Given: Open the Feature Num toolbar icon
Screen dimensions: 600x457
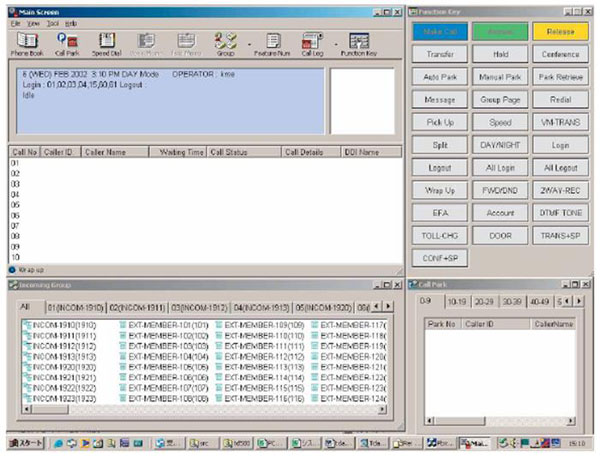Looking at the screenshot, I should tap(272, 44).
